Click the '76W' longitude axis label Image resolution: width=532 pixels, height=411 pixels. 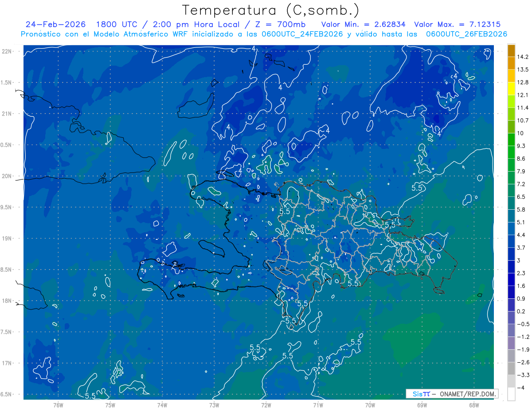pyautogui.click(x=58, y=405)
